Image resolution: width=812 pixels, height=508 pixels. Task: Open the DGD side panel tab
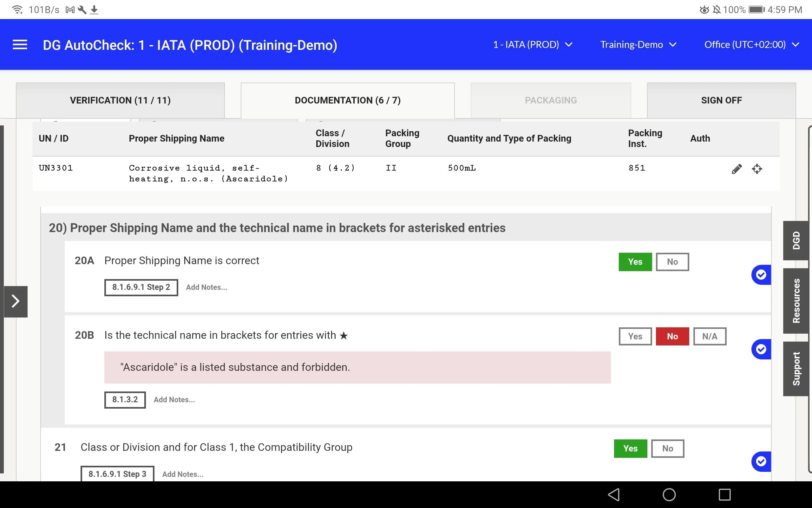[x=796, y=241]
